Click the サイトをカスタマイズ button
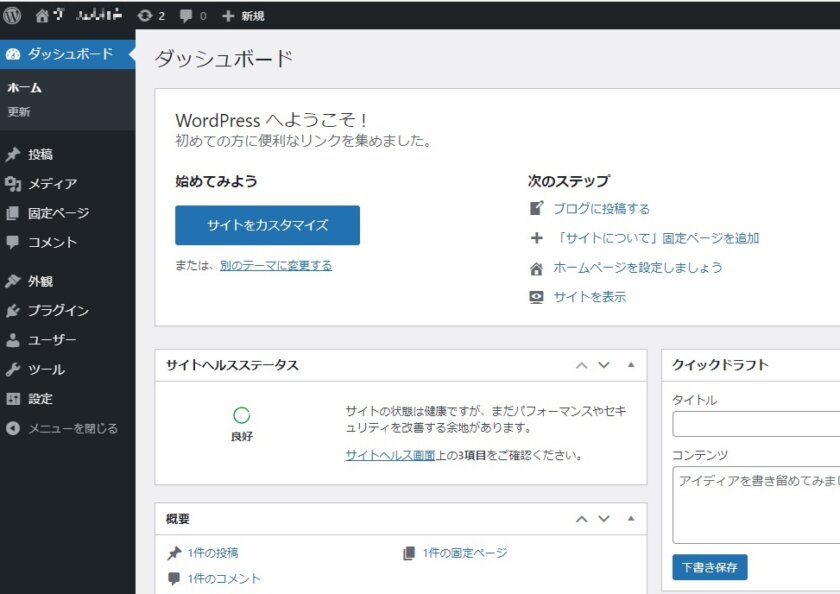The width and height of the screenshot is (840, 594). click(267, 225)
